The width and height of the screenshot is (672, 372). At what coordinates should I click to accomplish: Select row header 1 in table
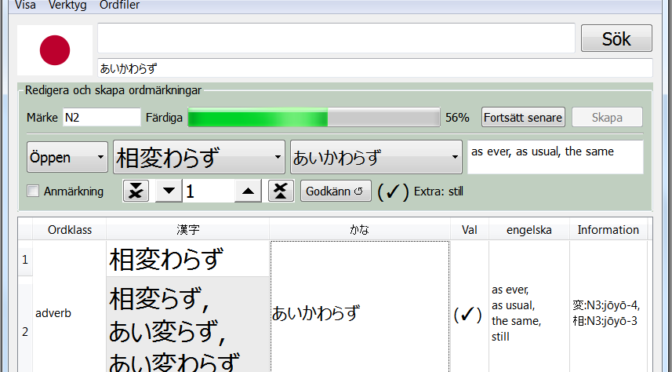[x=25, y=259]
